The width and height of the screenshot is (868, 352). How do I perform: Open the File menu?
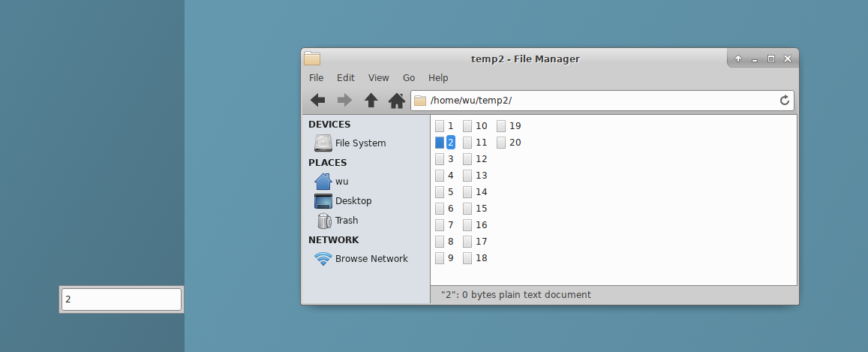tap(316, 78)
